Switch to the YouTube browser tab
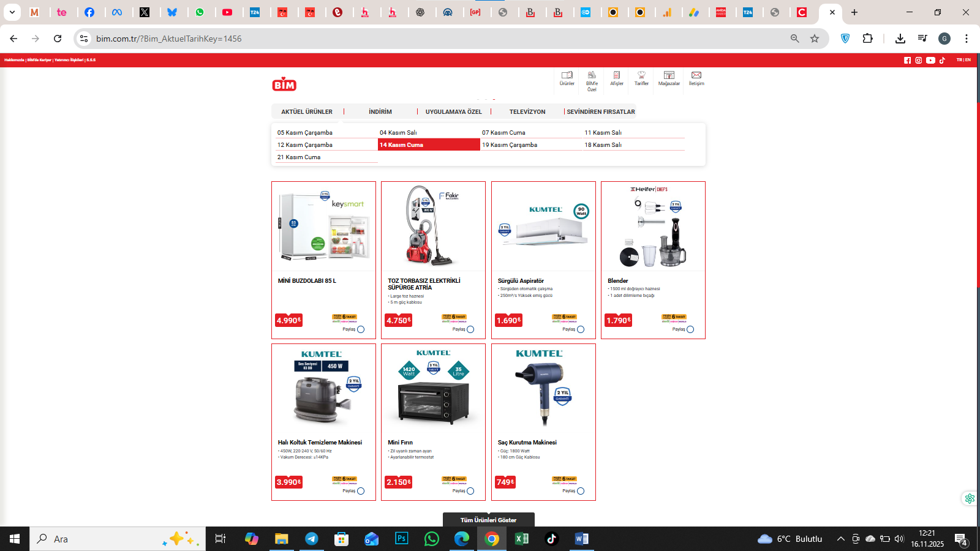 tap(227, 12)
